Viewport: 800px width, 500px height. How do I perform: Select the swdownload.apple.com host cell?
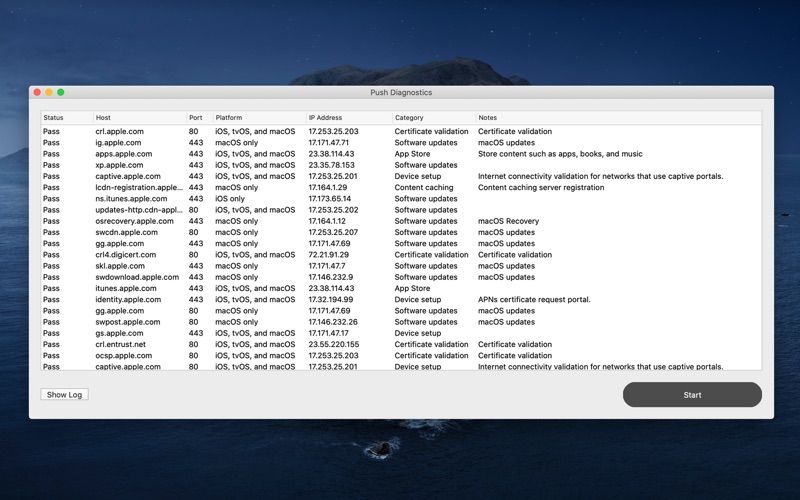pyautogui.click(x=137, y=277)
